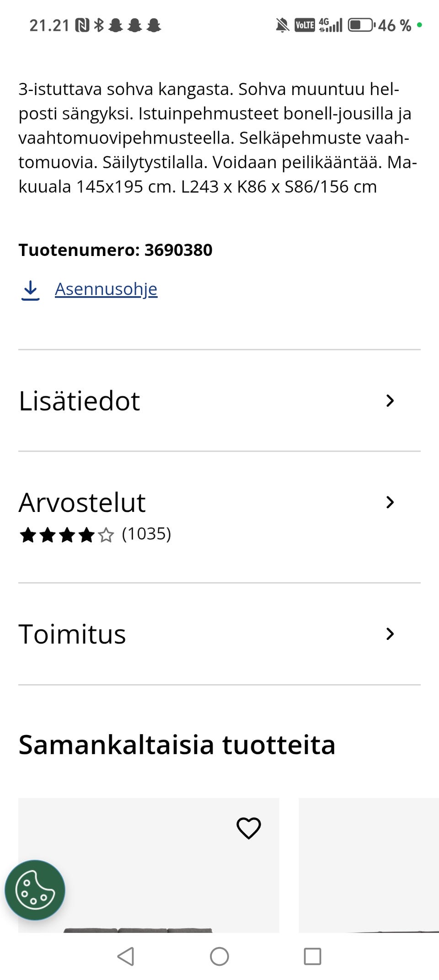
Task: Expand Toimitus using its chevron arrow
Action: pos(390,634)
